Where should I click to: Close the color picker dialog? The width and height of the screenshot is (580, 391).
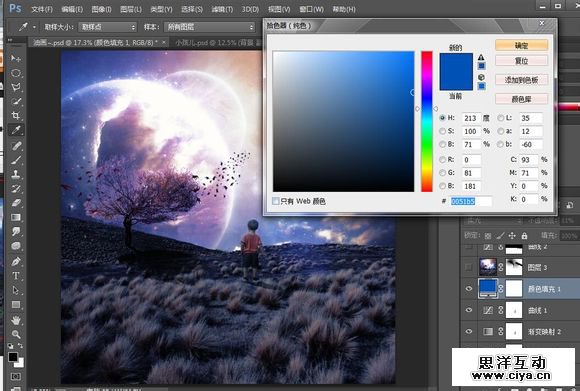tap(542, 23)
